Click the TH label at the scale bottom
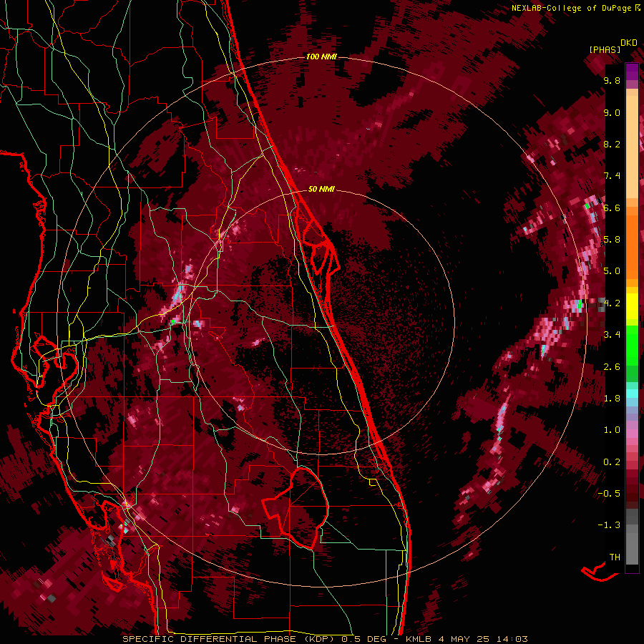This screenshot has height=644, width=644. pyautogui.click(x=615, y=557)
